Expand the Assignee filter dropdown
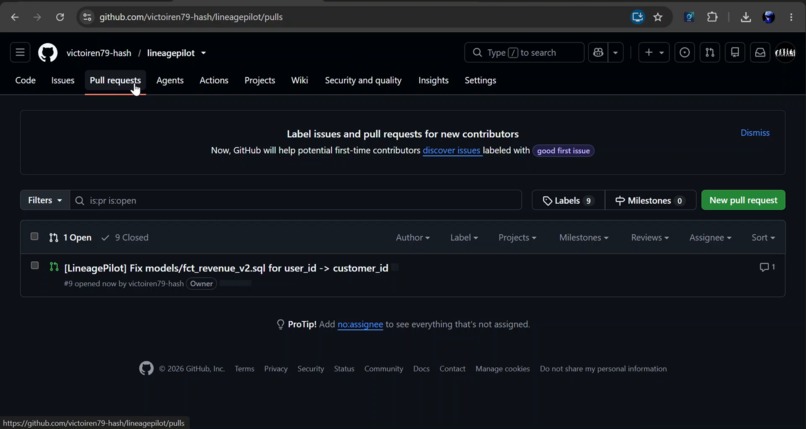 coord(710,237)
